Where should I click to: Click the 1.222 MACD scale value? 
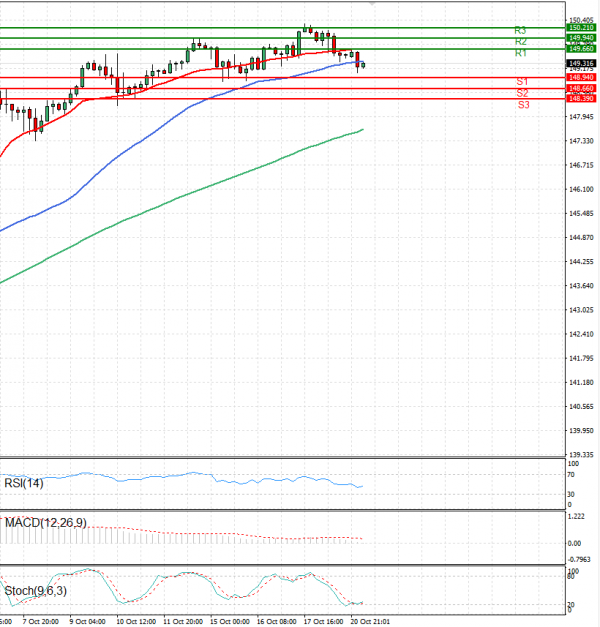click(576, 517)
